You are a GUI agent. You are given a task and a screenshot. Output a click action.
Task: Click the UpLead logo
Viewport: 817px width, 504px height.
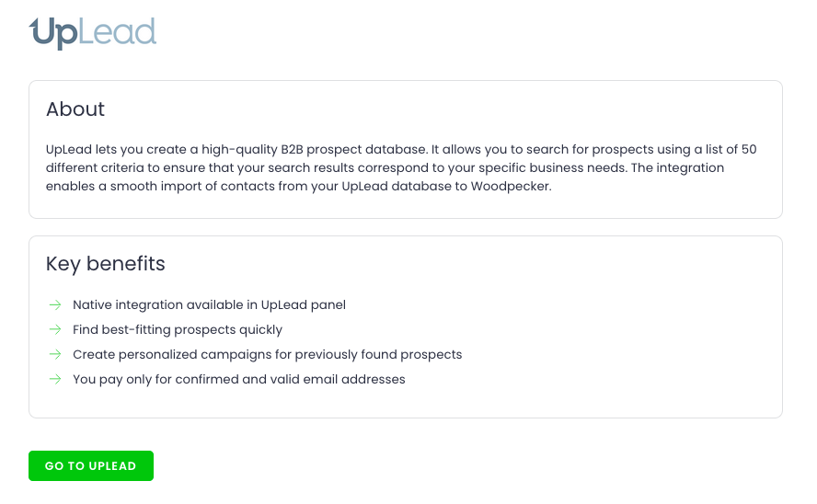pos(93,33)
